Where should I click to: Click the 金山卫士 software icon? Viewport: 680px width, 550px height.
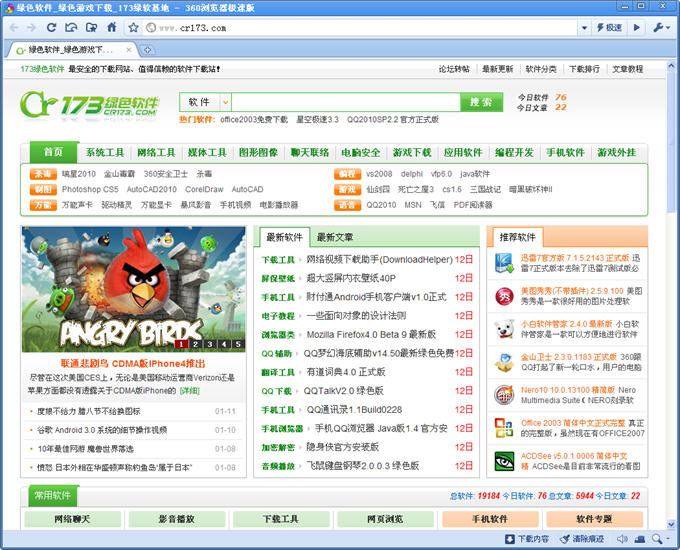coord(504,362)
